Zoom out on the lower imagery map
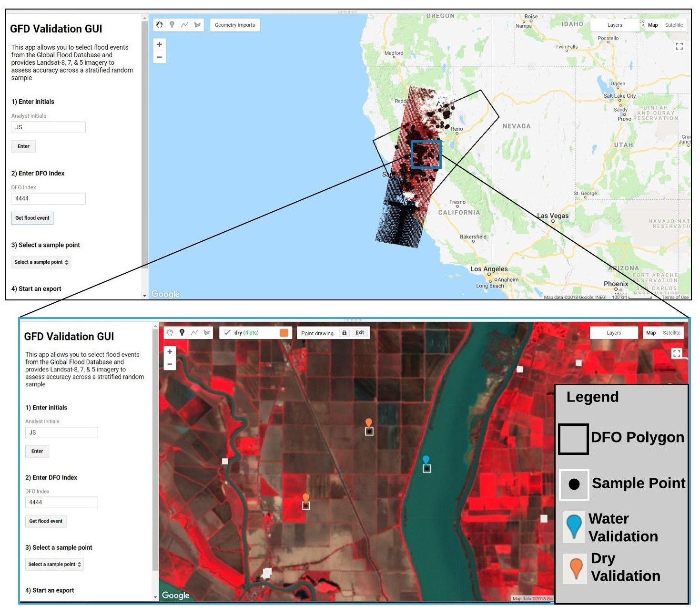 (x=170, y=364)
